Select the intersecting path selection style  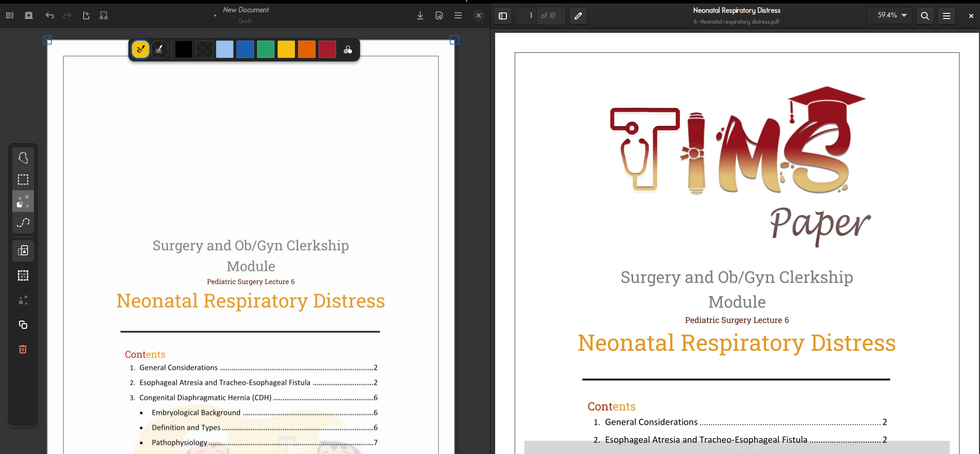point(23,223)
